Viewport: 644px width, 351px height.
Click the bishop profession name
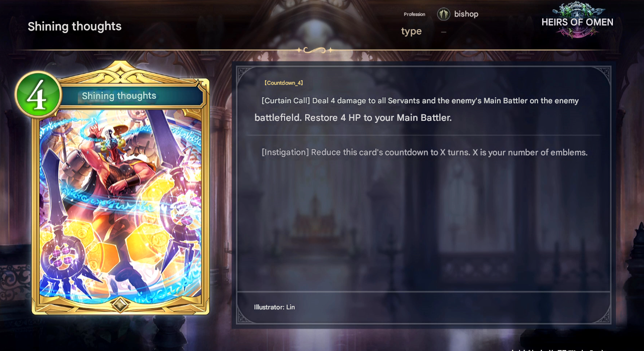pos(466,14)
